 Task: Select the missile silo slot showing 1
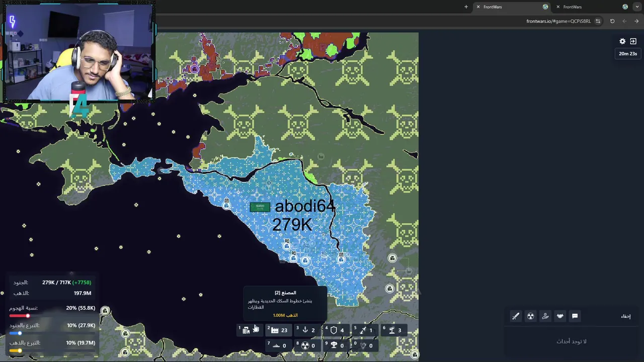(x=365, y=330)
